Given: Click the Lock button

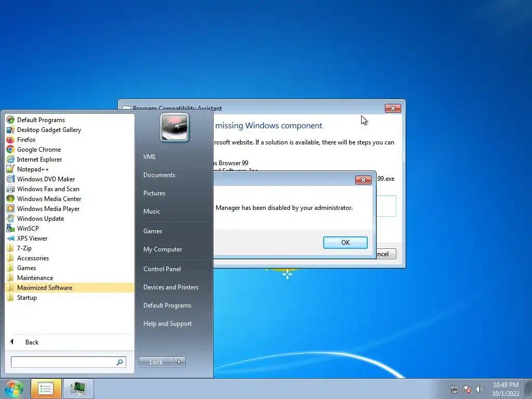Looking at the screenshot, I should 156,362.
